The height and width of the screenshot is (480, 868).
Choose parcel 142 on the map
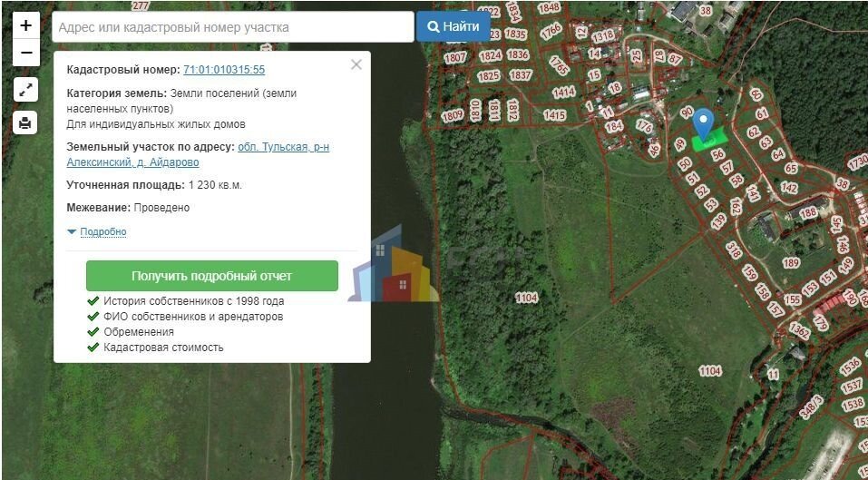click(788, 189)
